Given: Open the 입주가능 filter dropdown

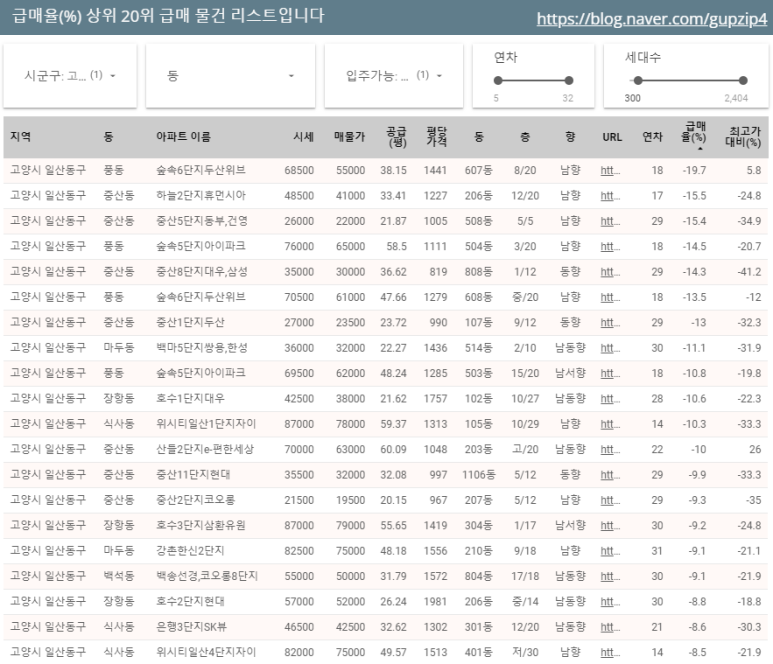Looking at the screenshot, I should 393,75.
